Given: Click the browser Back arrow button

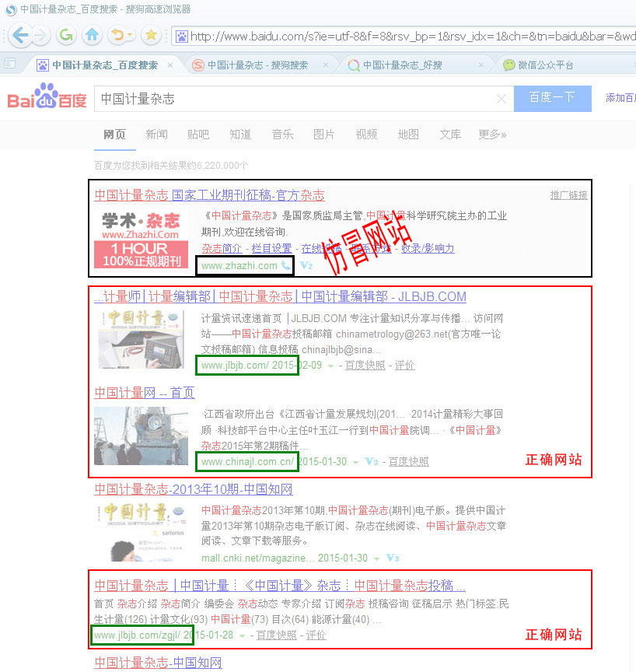Looking at the screenshot, I should 20,35.
